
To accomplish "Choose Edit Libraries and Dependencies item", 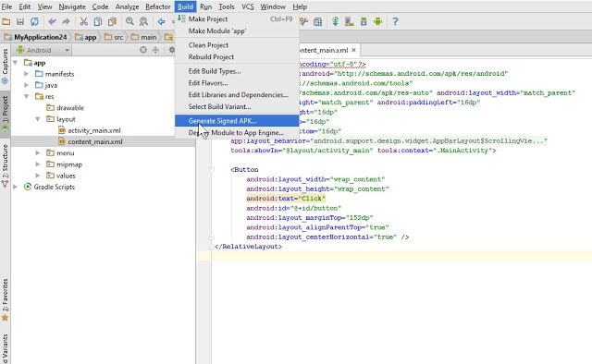I will click(x=237, y=94).
